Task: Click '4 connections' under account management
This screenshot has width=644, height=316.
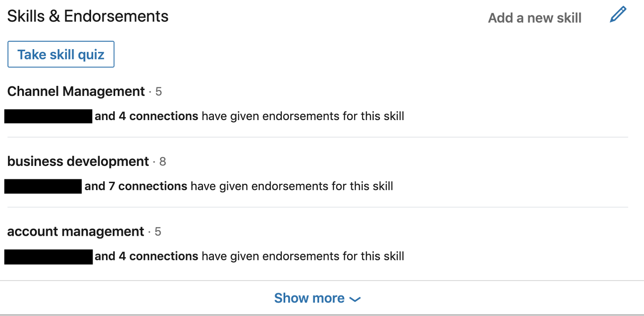Action: coord(158,256)
